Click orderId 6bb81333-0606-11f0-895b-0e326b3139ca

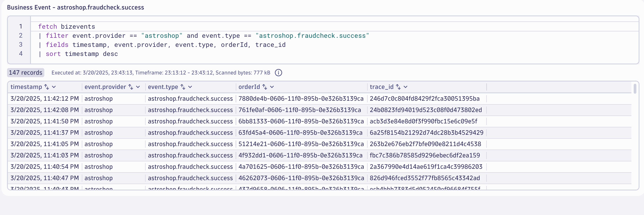coord(301,121)
